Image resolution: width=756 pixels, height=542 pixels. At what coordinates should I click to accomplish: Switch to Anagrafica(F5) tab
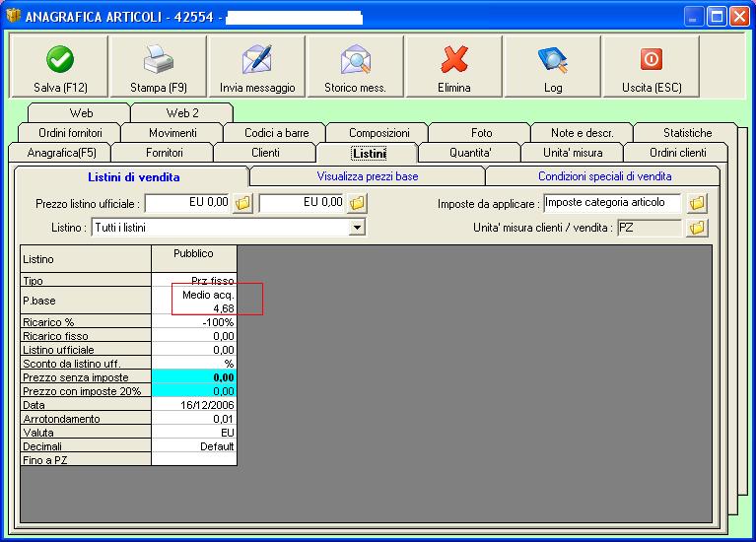tap(61, 153)
